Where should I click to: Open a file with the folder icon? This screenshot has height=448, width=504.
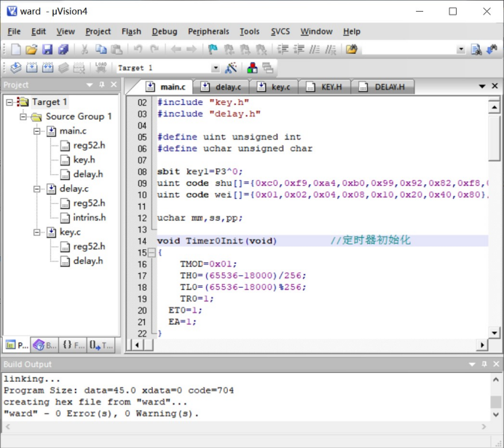(x=31, y=50)
